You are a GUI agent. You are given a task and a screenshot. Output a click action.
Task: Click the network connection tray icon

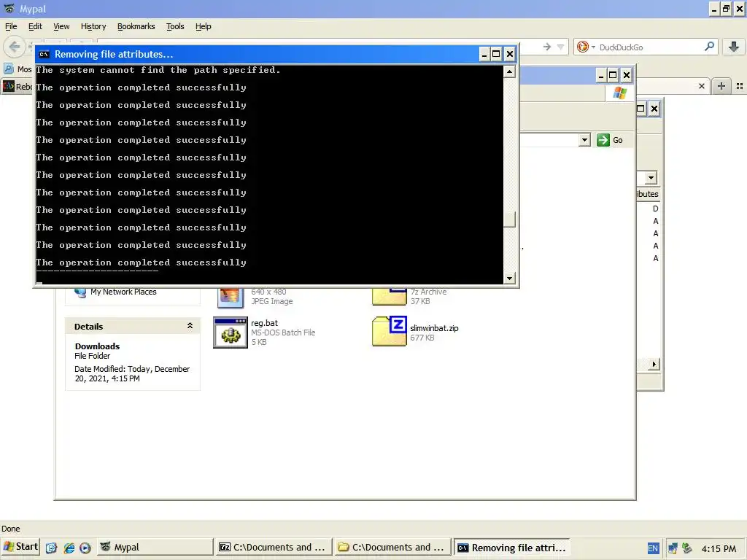pos(673,548)
